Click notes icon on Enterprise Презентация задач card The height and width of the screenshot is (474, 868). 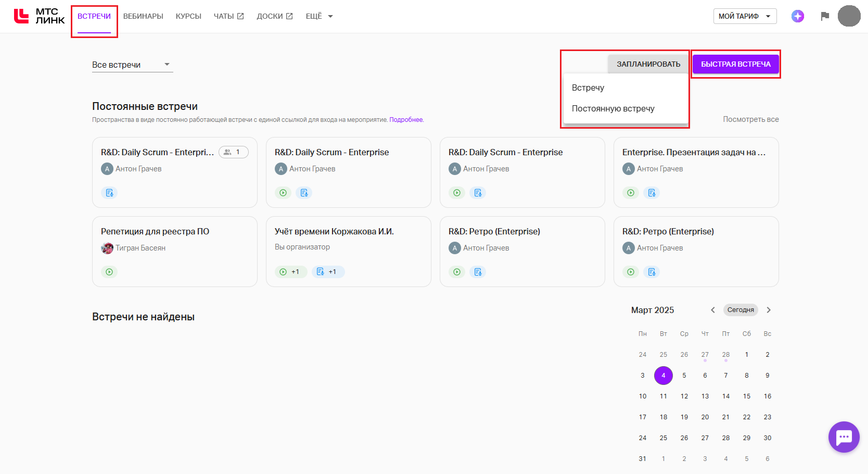pos(652,193)
